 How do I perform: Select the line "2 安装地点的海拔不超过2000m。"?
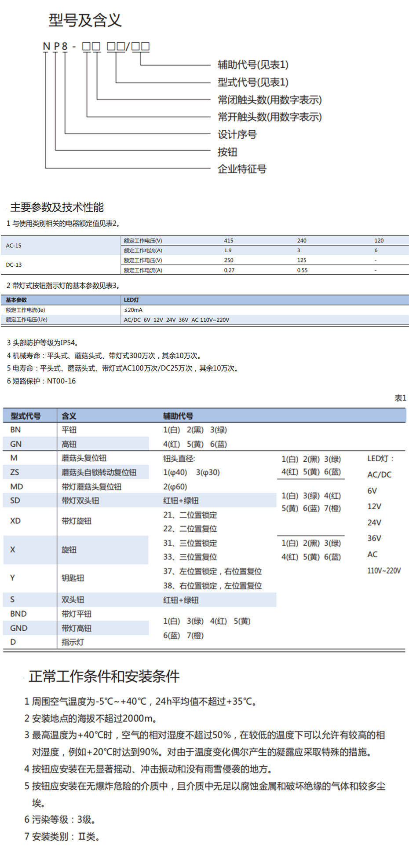click(91, 718)
